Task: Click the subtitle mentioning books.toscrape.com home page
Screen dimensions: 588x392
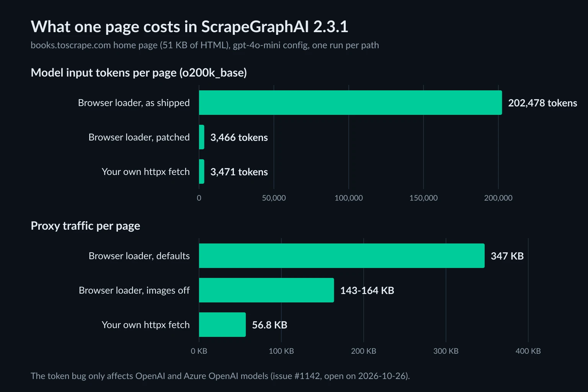Action: coord(205,45)
